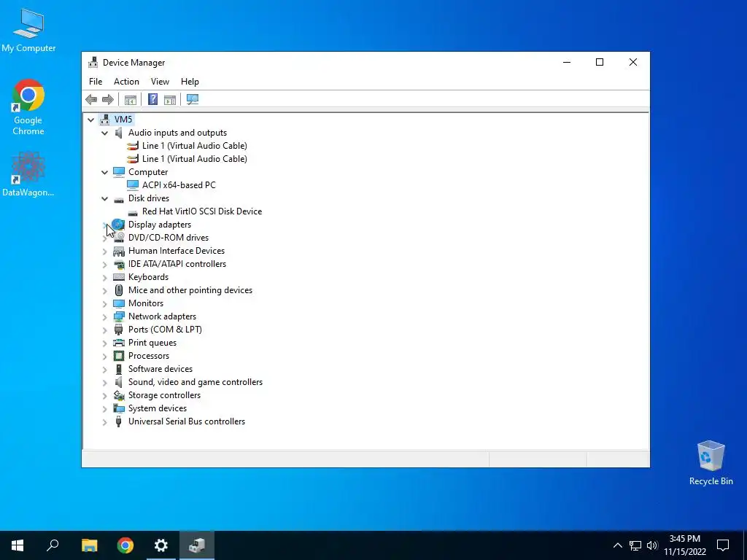747x560 pixels.
Task: Open File Explorer from the taskbar
Action: [90, 545]
